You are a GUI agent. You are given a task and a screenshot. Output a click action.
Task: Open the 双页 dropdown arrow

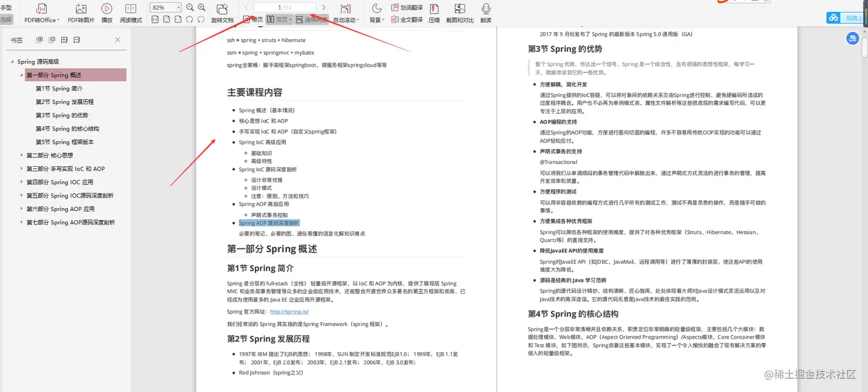tap(290, 20)
